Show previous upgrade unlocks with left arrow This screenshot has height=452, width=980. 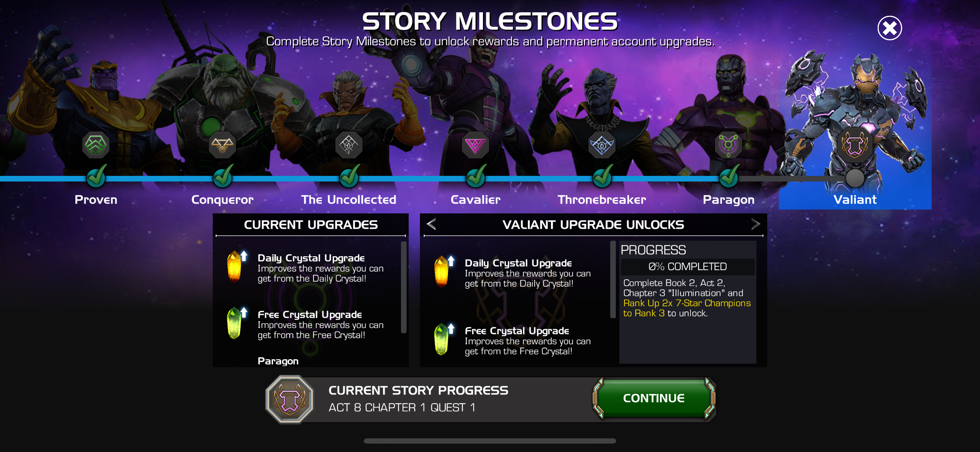click(431, 224)
